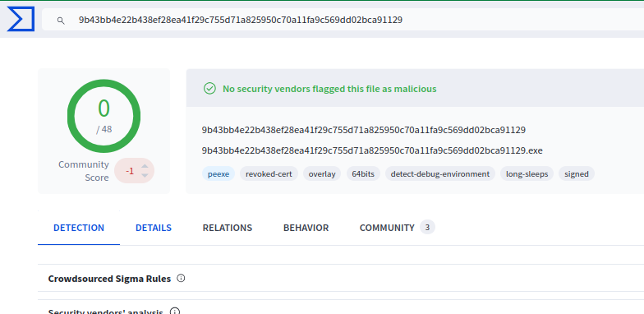Click the Community Score label

[x=84, y=171]
